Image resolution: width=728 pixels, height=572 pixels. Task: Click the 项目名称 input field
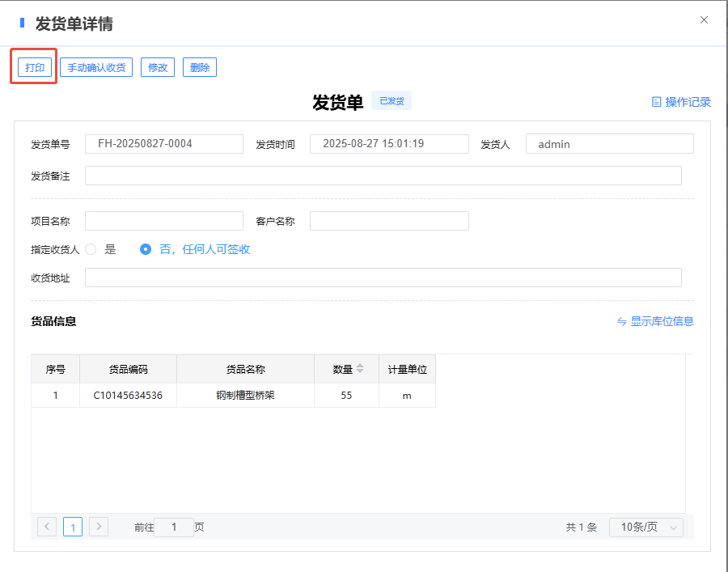(x=163, y=221)
